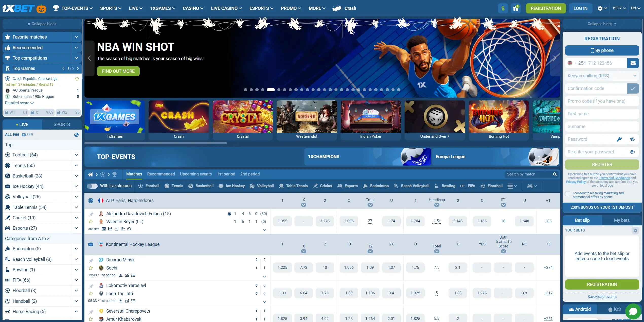This screenshot has width=644, height=322.
Task: Open the dollar payments icon in header
Action: (503, 8)
